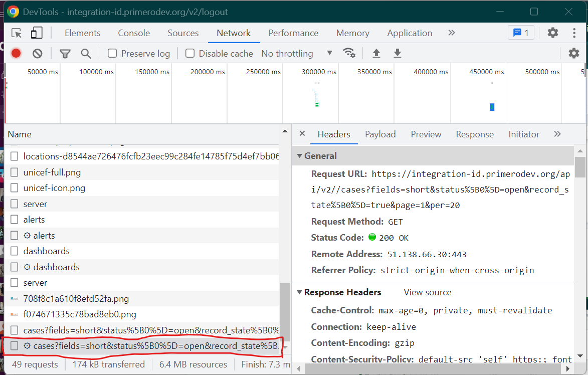The image size is (588, 375).
Task: Tick the checkbox beside the gear dashboards preflight request
Action: (x=14, y=267)
